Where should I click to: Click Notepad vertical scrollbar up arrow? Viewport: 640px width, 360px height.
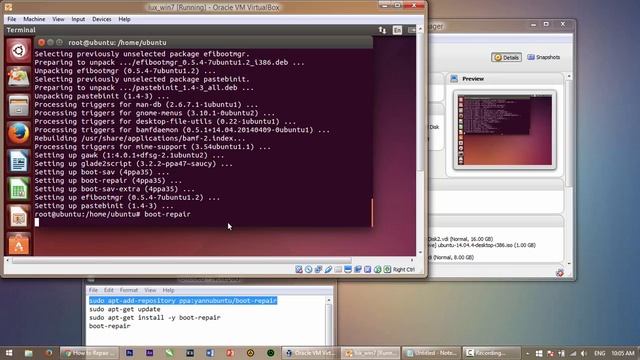click(x=329, y=300)
